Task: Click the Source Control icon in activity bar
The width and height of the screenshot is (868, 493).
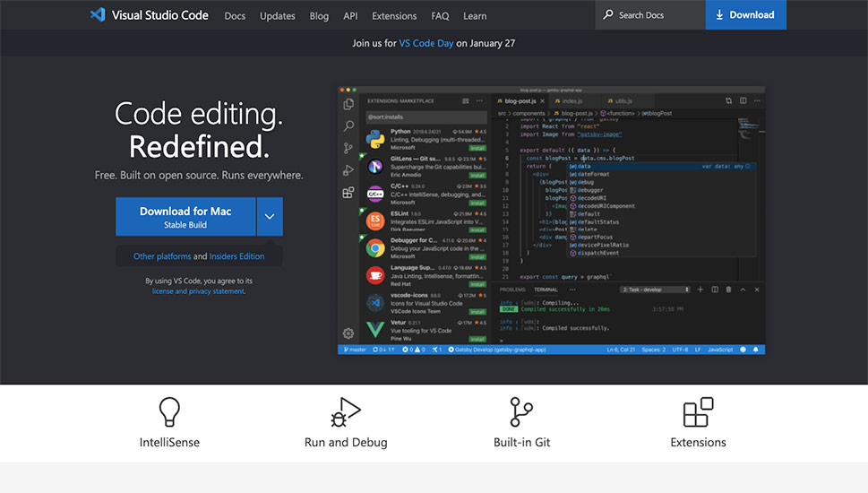Action: pos(348,148)
